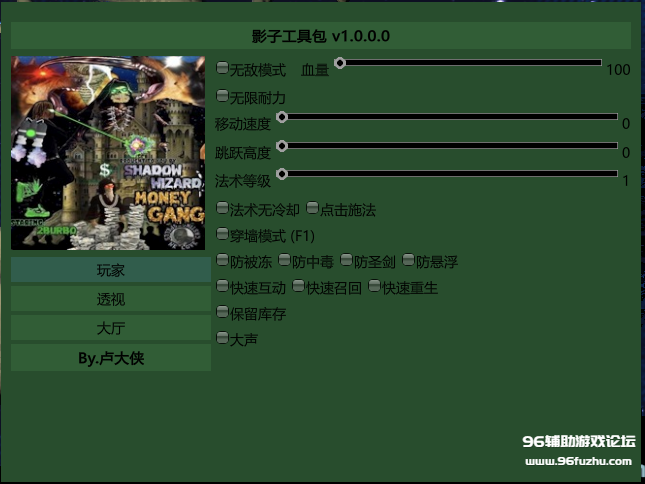Switch to the 玩家 tab
Viewport: 645px width, 484px height.
(111, 271)
